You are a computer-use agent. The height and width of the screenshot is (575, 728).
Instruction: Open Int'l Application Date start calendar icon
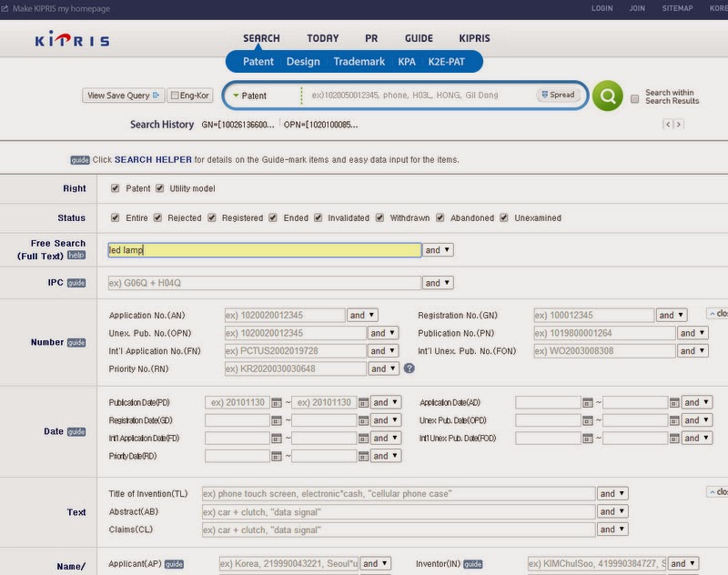pyautogui.click(x=277, y=439)
